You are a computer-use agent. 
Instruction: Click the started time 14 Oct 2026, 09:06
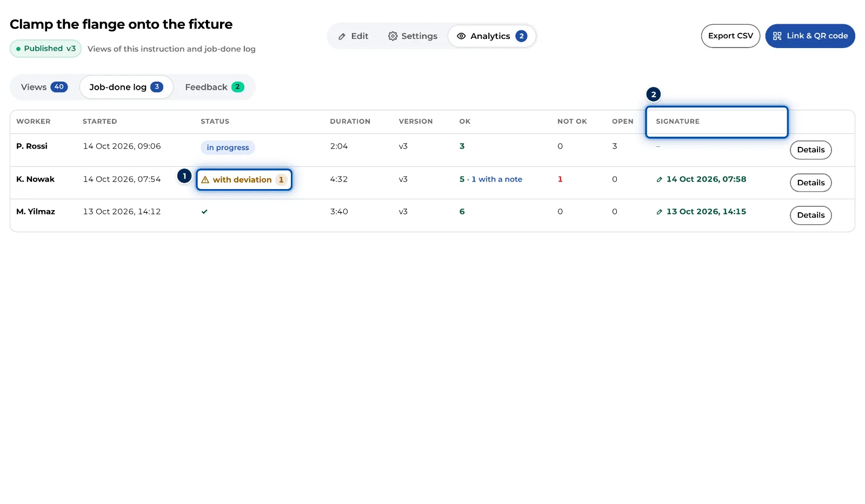[122, 146]
